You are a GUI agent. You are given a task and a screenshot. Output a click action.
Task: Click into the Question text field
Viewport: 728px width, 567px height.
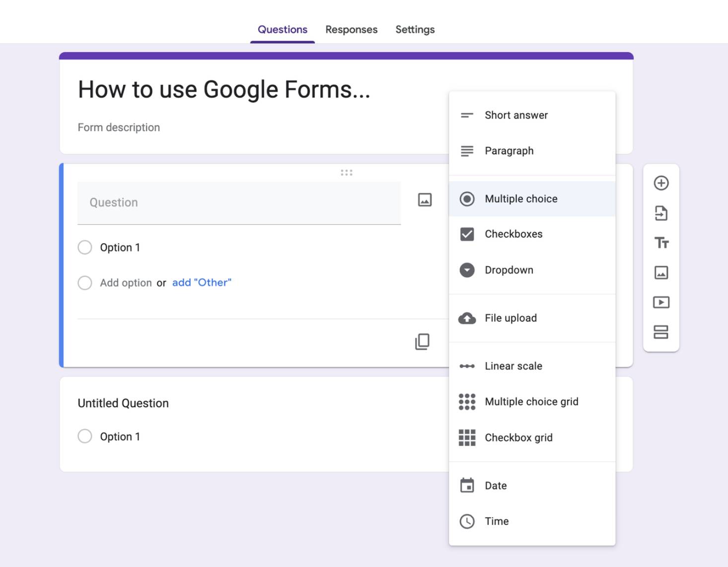[x=239, y=203]
